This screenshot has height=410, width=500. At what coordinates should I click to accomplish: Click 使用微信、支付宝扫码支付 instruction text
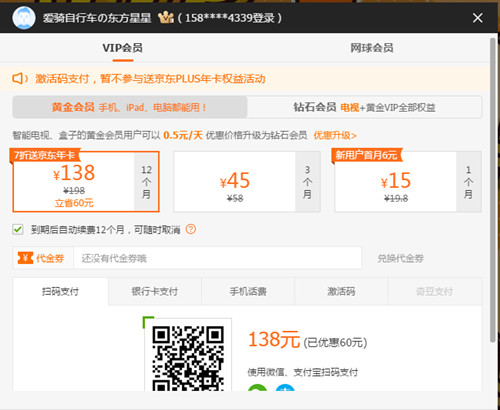302,372
